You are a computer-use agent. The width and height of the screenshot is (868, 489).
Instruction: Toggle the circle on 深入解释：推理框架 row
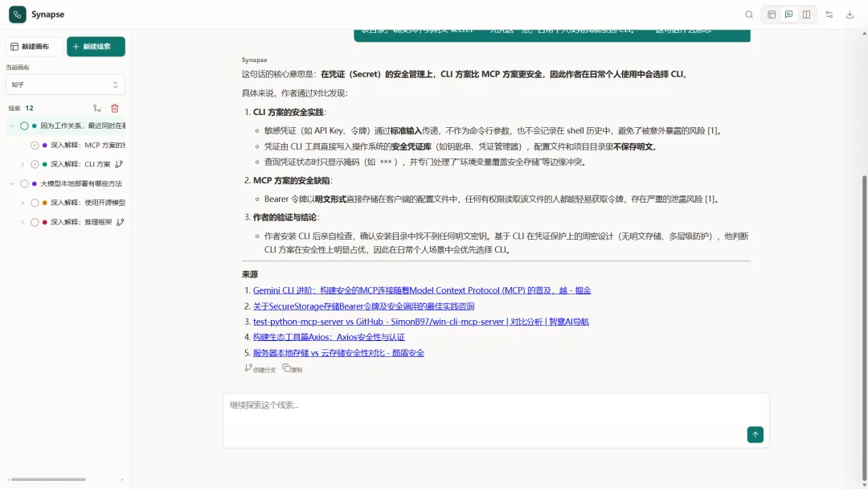(35, 222)
